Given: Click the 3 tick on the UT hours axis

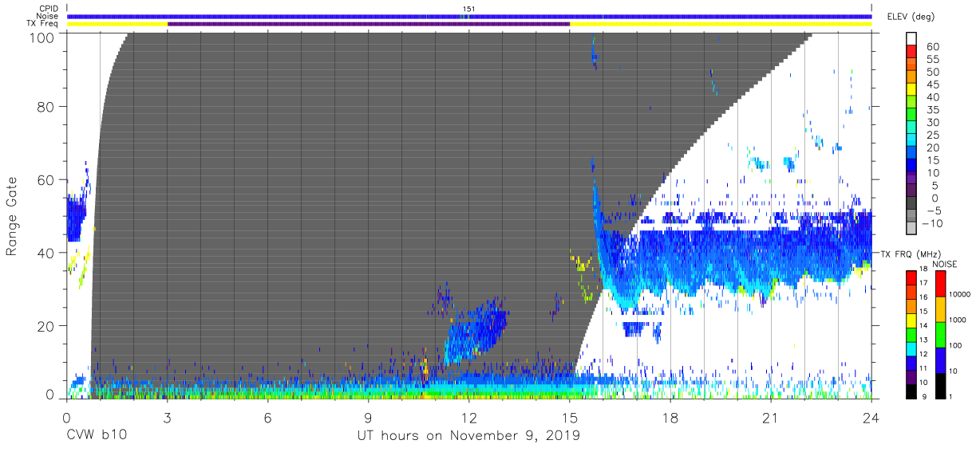Looking at the screenshot, I should pyautogui.click(x=168, y=418).
